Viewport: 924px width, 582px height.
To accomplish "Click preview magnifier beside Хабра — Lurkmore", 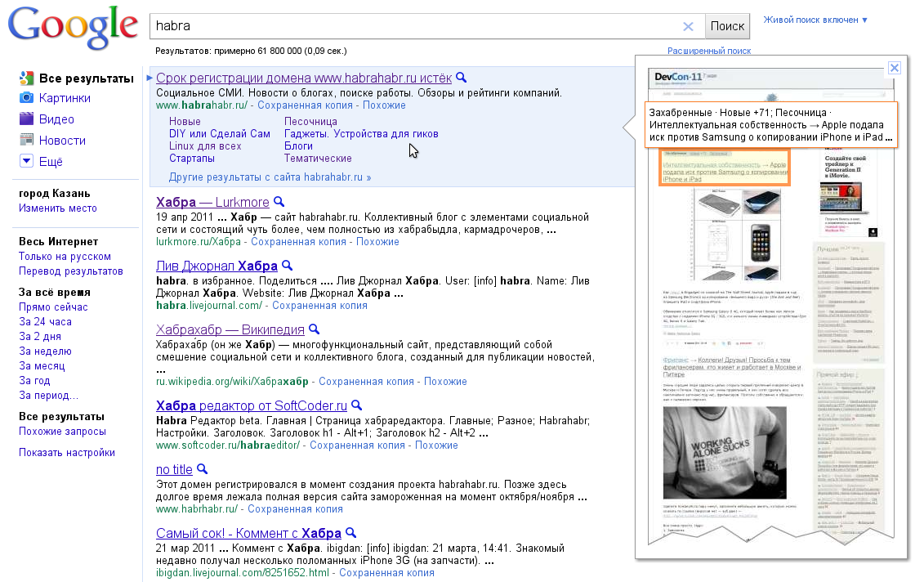I will tap(279, 202).
